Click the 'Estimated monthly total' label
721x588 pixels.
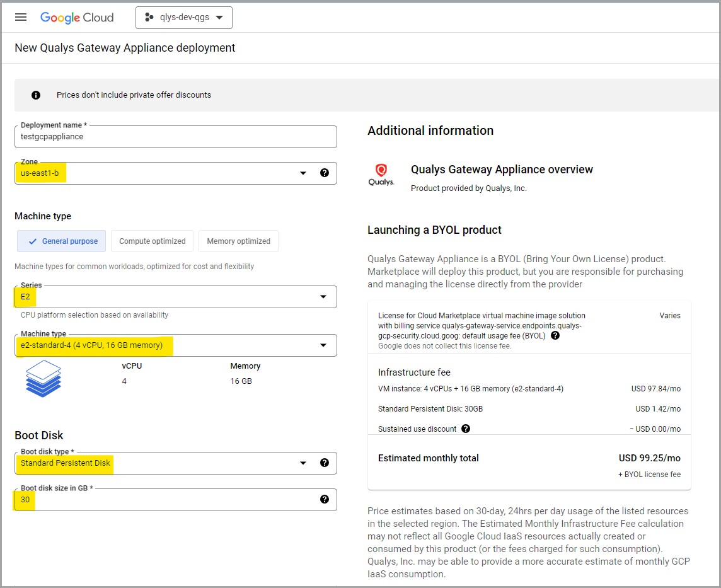point(428,458)
